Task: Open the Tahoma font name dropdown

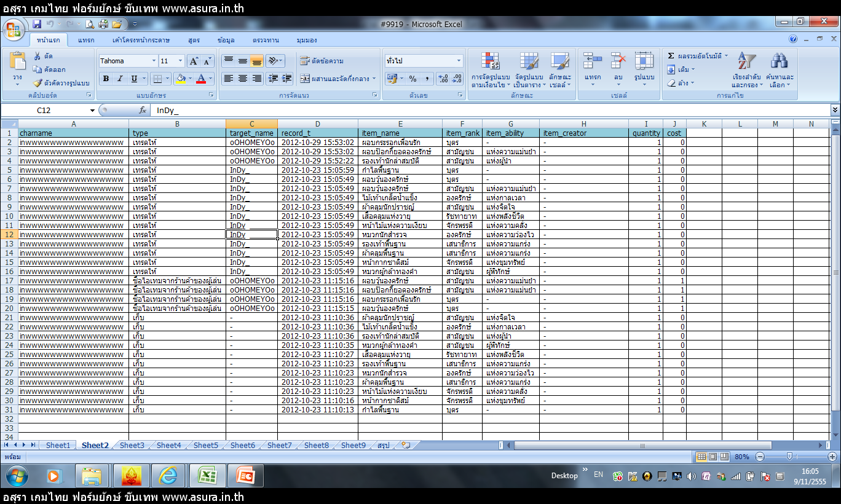Action: pyautogui.click(x=154, y=61)
